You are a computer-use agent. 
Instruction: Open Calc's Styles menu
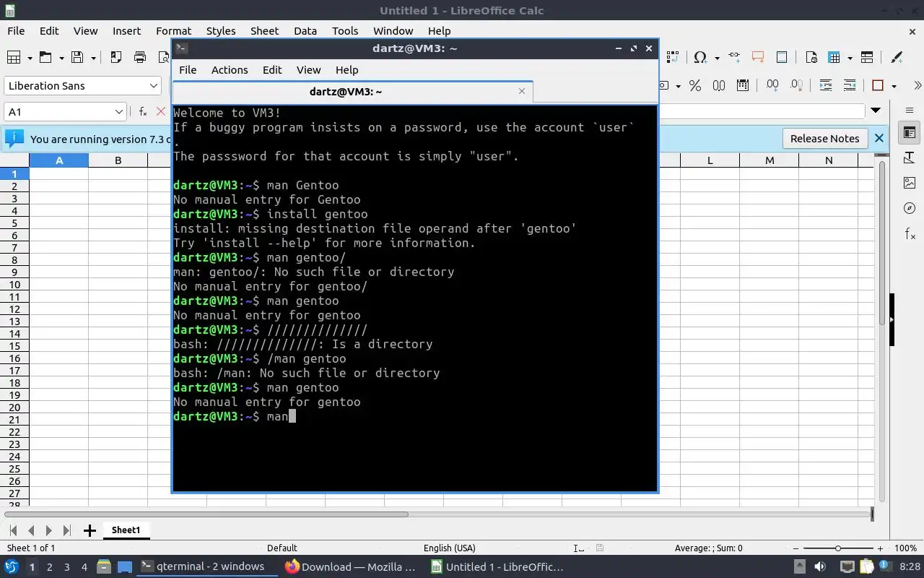(x=221, y=30)
